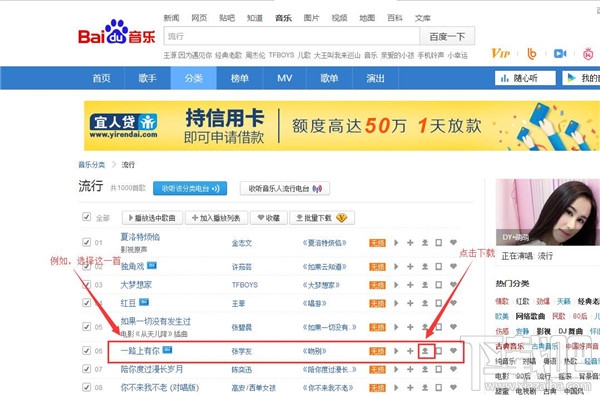600x396 pixels.
Task: Download 独角戏 via its download icon
Action: 425,266
